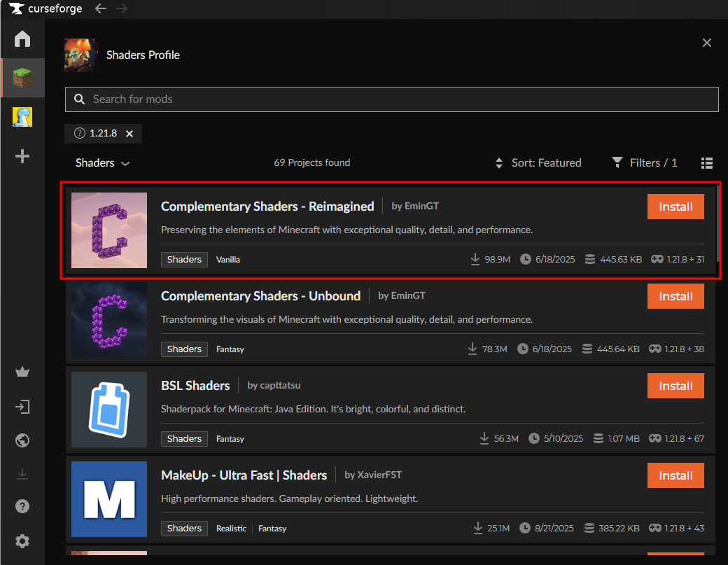Install Complementary Shaders - Reimagined

click(675, 207)
